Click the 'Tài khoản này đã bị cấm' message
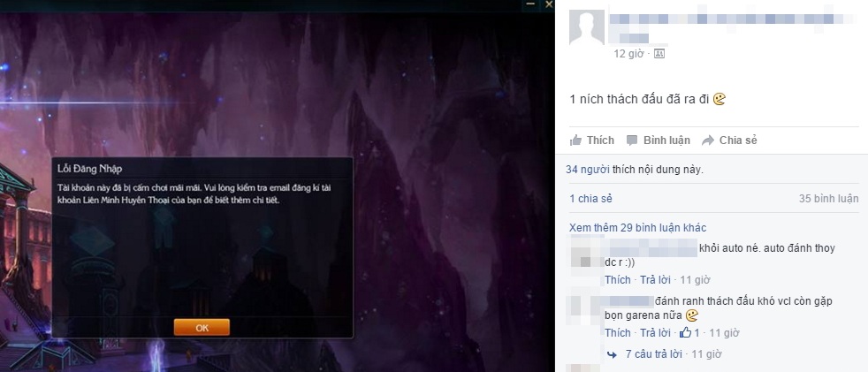This screenshot has height=372, width=868. pyautogui.click(x=194, y=194)
